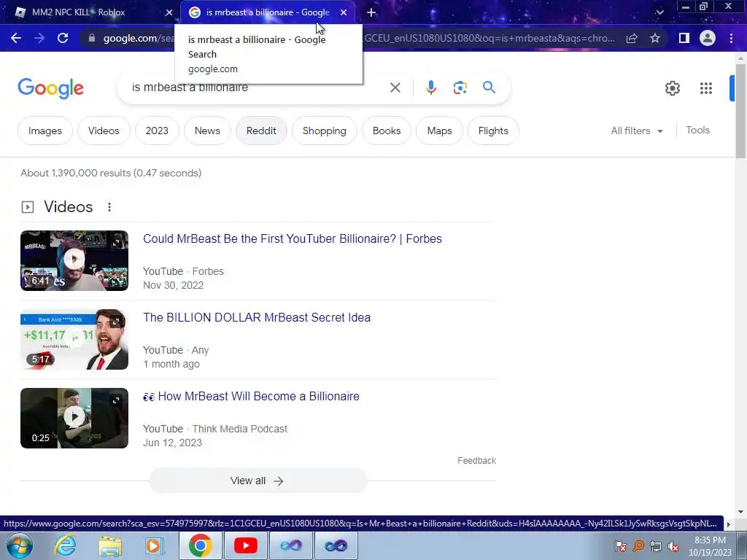This screenshot has width=747, height=560.
Task: Select the Reddit filter chip
Action: tap(261, 131)
